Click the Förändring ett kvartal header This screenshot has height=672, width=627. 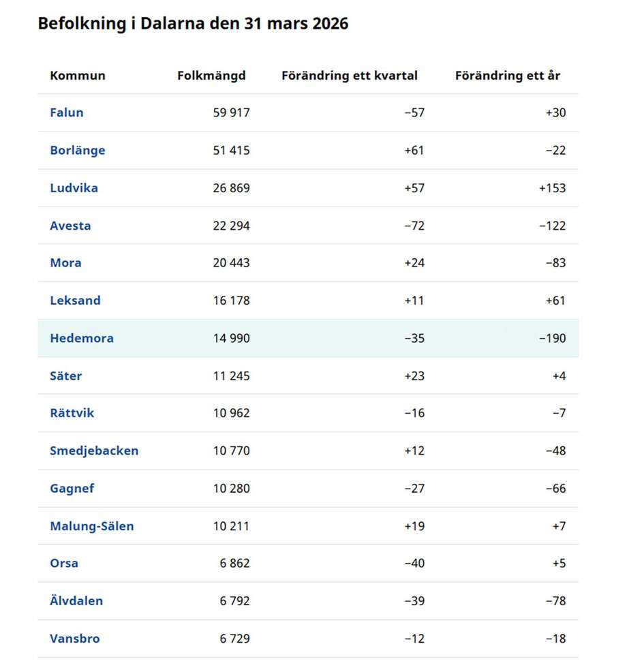[x=350, y=76]
